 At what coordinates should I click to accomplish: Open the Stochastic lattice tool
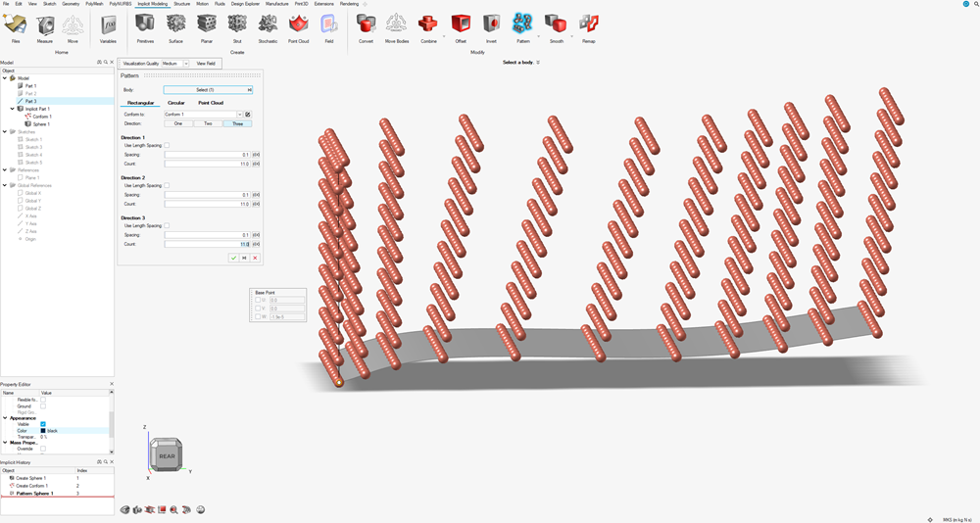(x=268, y=25)
